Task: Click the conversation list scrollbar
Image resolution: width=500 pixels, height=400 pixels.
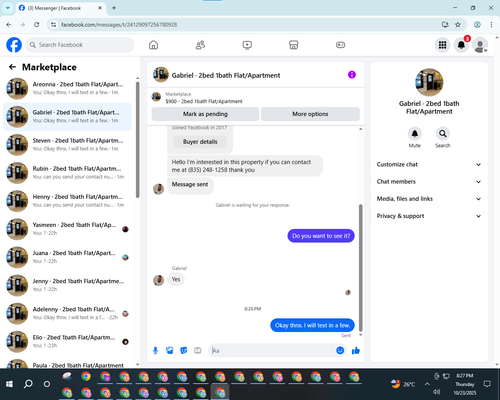Action: (x=137, y=140)
